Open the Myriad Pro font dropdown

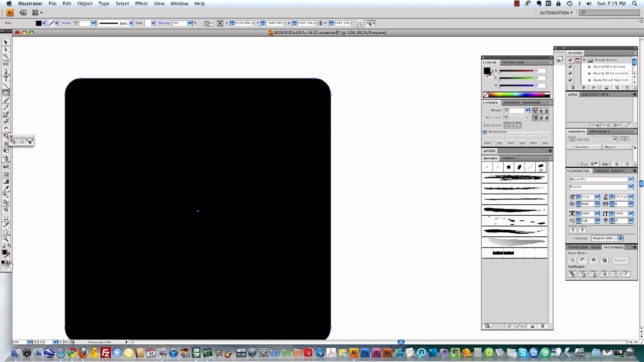[x=630, y=179]
